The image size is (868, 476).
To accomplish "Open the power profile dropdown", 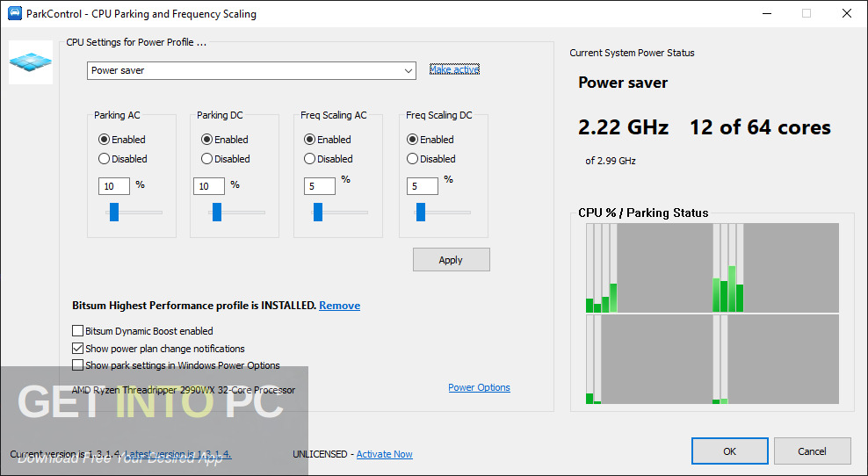I will (x=251, y=70).
